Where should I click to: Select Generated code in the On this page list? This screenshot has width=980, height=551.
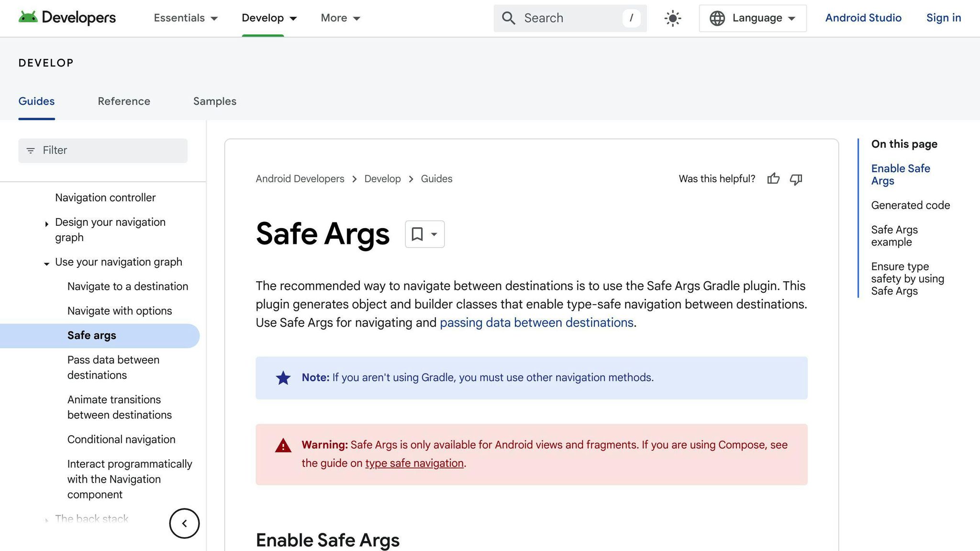[x=910, y=205]
